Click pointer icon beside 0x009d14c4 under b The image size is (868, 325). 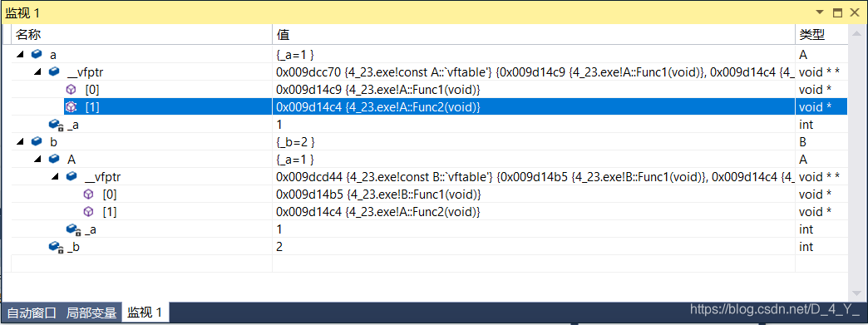pos(89,212)
